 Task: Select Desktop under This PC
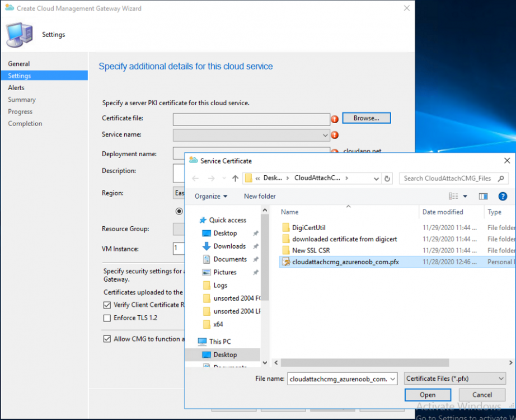(225, 355)
